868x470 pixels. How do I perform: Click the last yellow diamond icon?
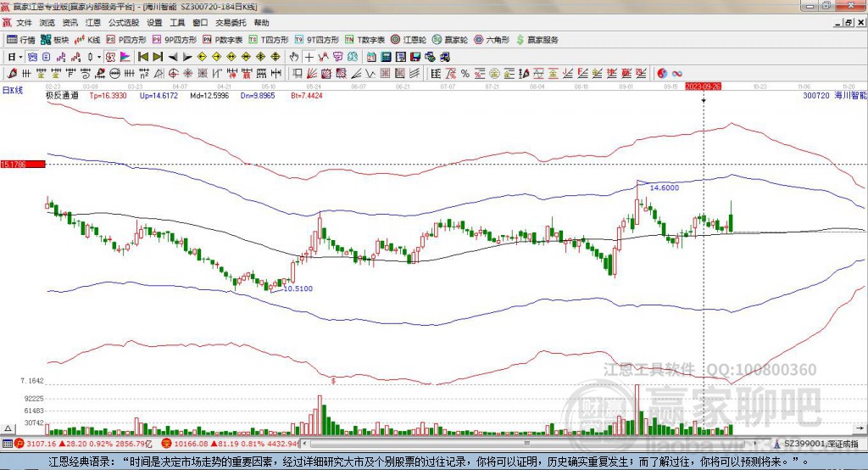(275, 57)
